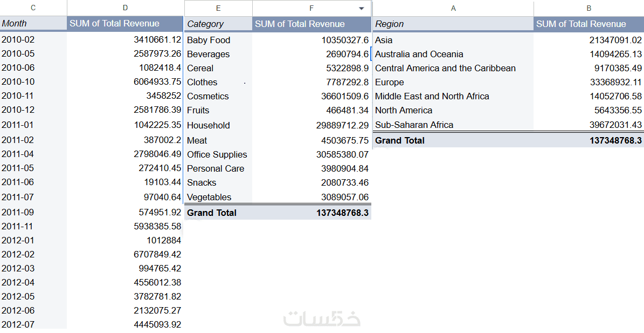
Task: Click revenue value 6064933.75
Action: tap(157, 82)
